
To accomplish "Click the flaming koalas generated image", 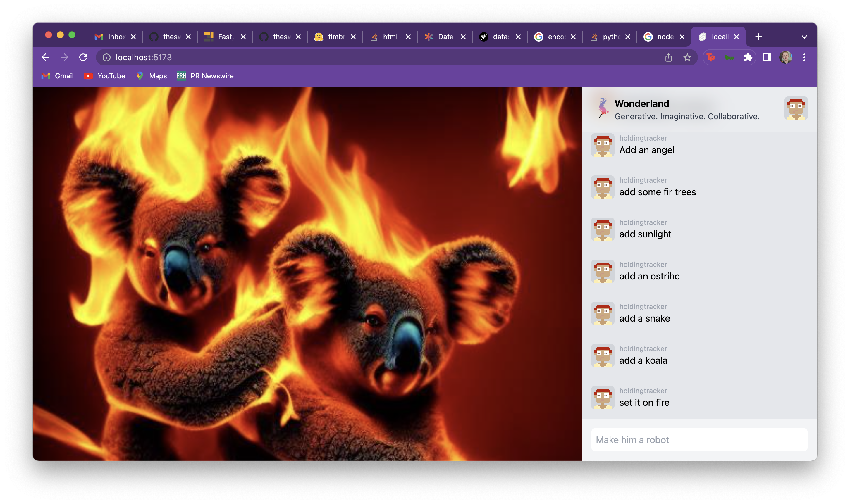I will (307, 274).
